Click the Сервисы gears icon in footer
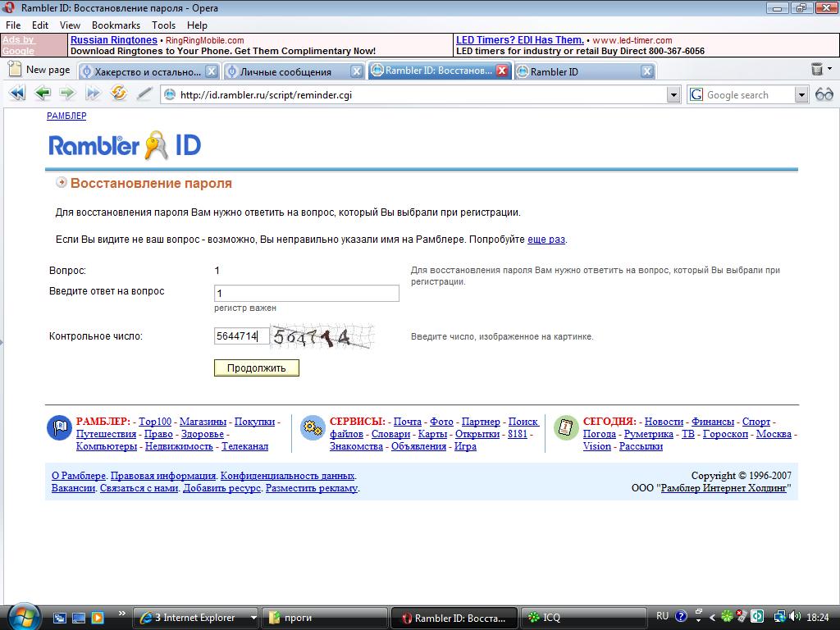The image size is (840, 630). [313, 427]
